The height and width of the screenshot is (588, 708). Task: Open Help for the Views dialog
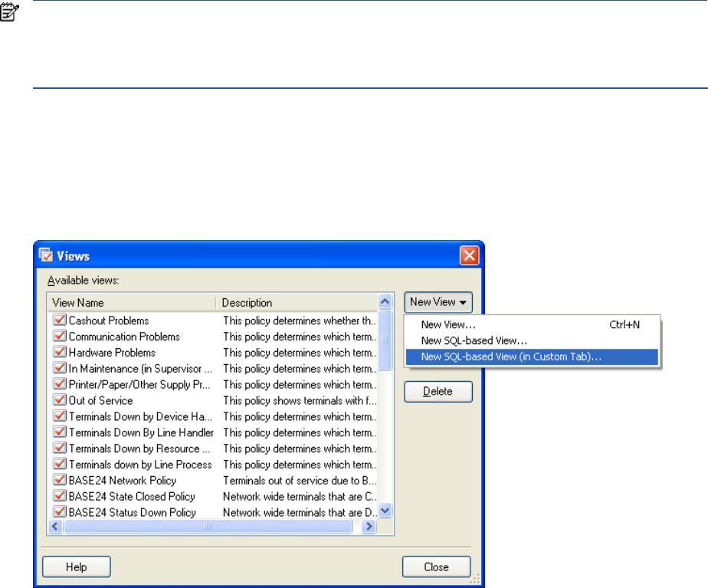77,567
